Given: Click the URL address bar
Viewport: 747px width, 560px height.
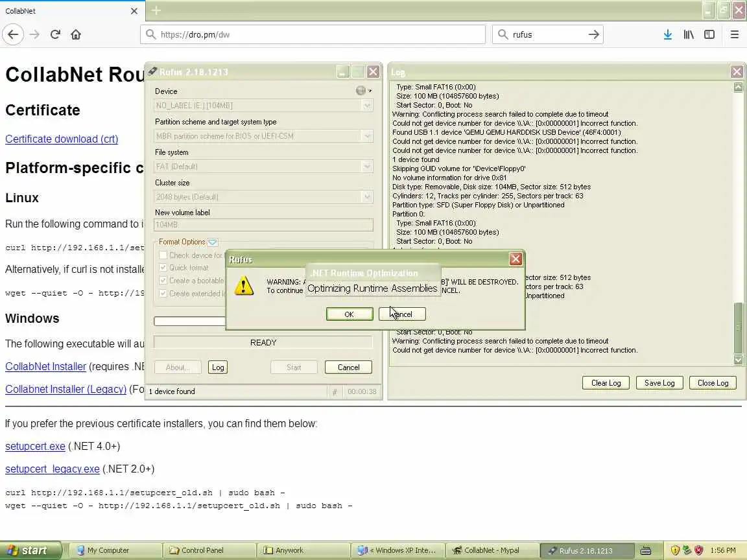Looking at the screenshot, I should [x=313, y=34].
